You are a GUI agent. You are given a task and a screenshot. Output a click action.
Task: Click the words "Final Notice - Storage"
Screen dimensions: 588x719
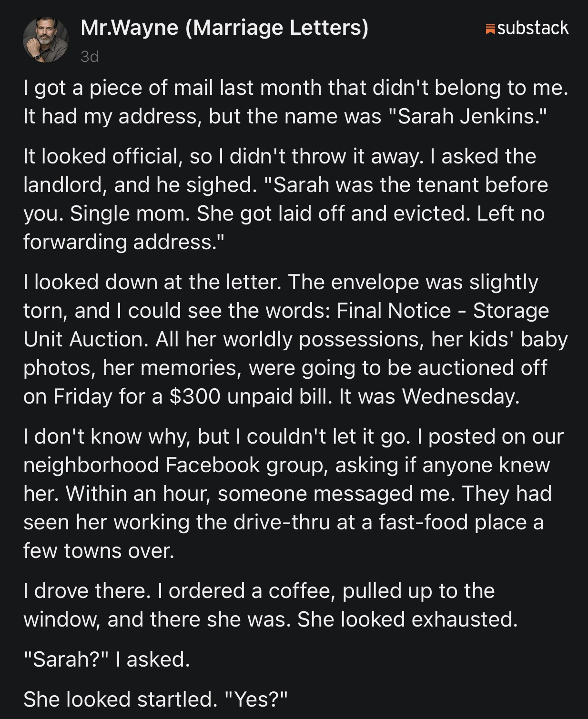point(443,311)
